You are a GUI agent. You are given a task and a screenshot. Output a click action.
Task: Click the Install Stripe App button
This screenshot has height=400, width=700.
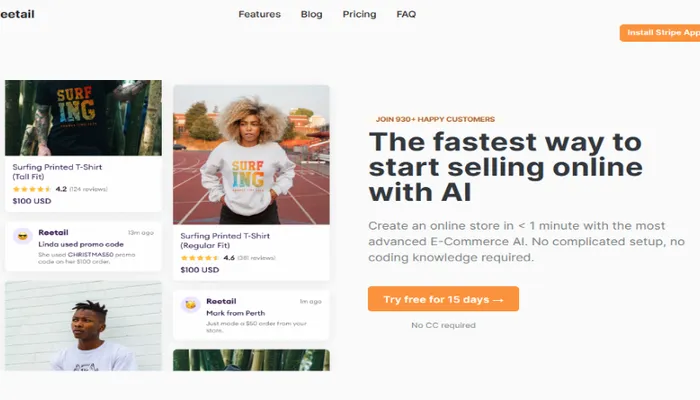pos(659,33)
